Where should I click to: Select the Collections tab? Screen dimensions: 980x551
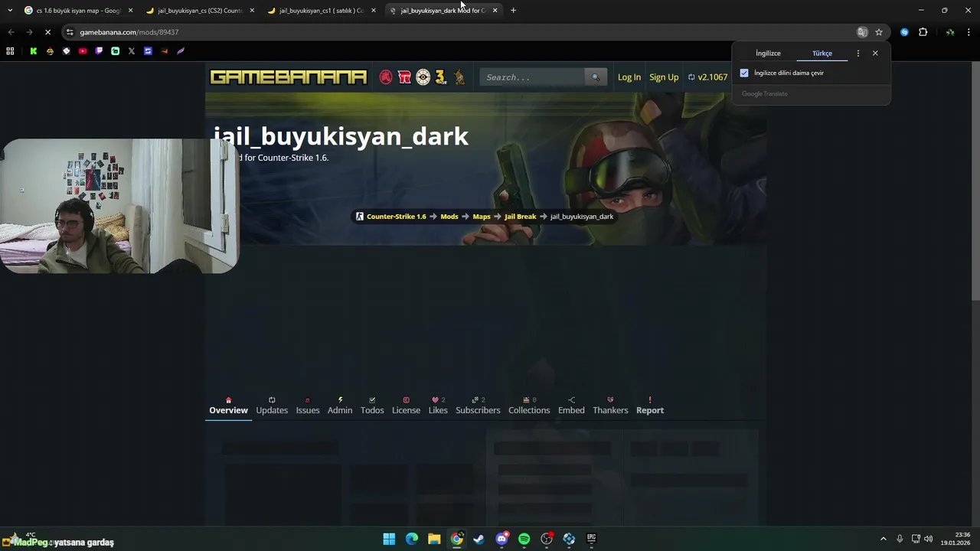coord(529,406)
